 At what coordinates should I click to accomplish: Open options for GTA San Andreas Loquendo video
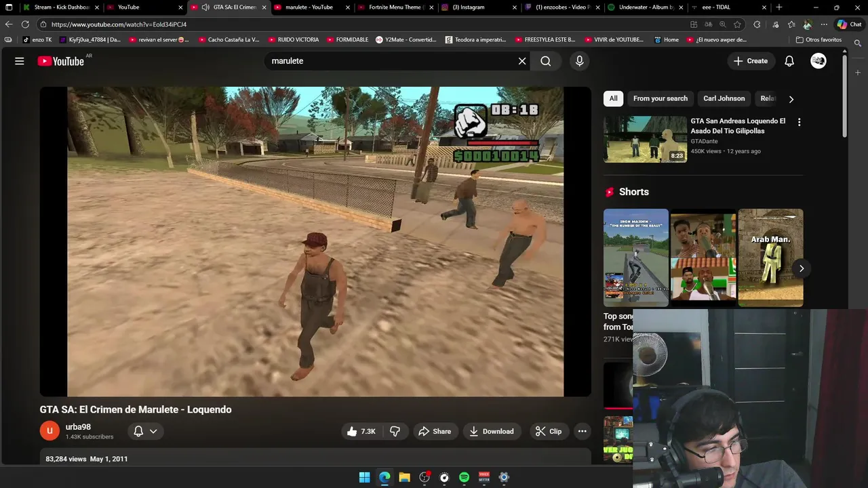click(x=799, y=123)
